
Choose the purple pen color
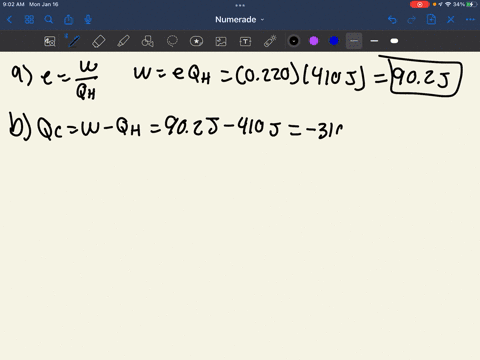pyautogui.click(x=314, y=41)
